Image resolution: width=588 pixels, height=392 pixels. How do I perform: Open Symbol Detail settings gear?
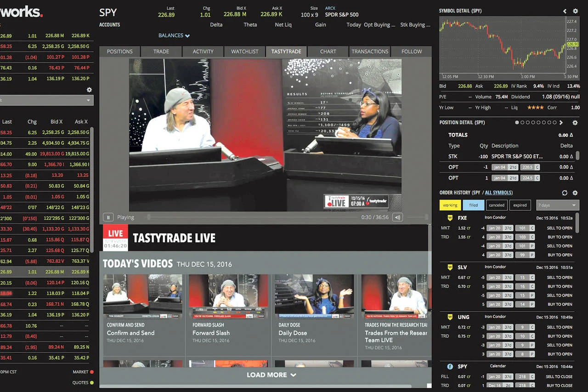point(575,11)
